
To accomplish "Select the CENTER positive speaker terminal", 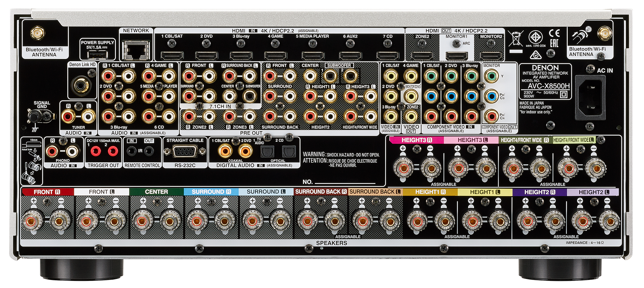I will point(142,221).
